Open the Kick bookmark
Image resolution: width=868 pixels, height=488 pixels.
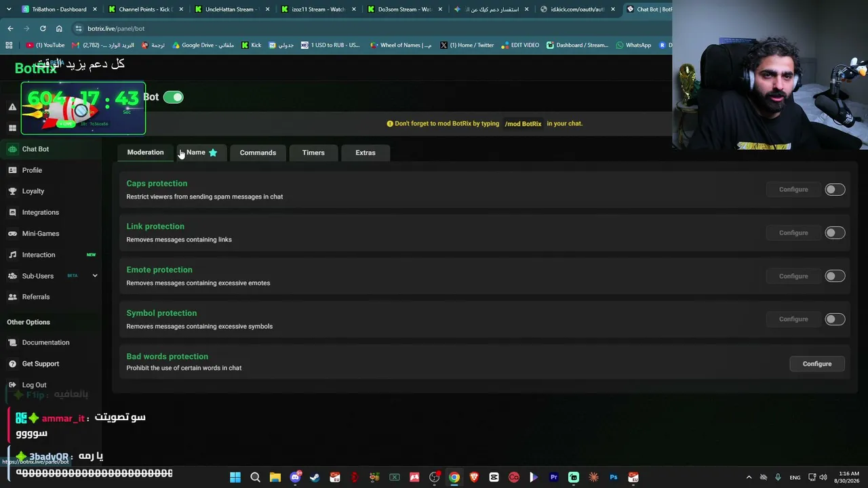click(x=252, y=45)
